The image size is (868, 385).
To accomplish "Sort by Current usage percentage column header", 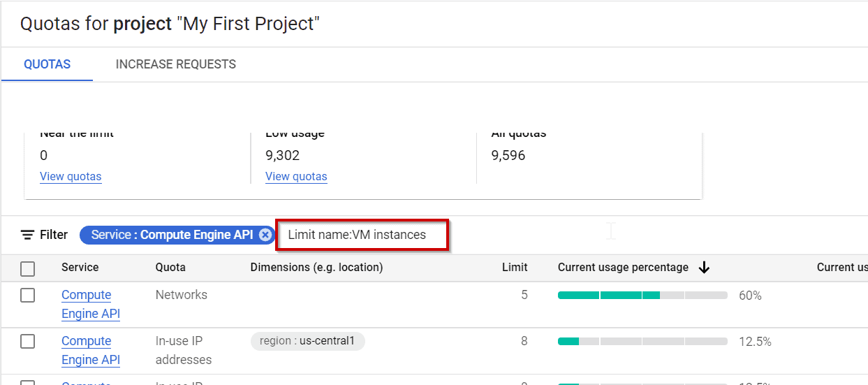I will [x=623, y=268].
